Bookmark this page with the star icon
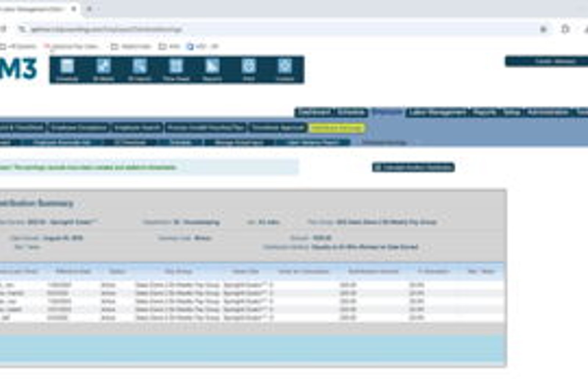Viewport: 588px width, 379px height. [543, 29]
